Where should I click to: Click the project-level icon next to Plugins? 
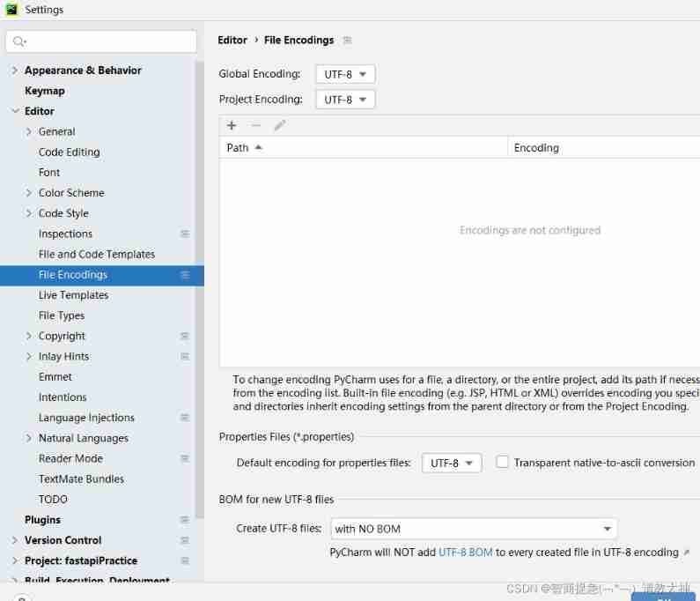coord(185,520)
